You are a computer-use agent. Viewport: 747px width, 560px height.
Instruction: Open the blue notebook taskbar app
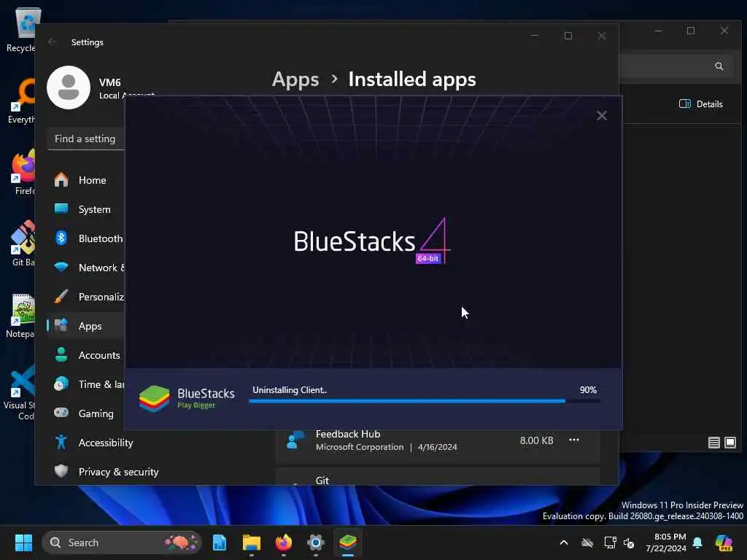(x=219, y=542)
